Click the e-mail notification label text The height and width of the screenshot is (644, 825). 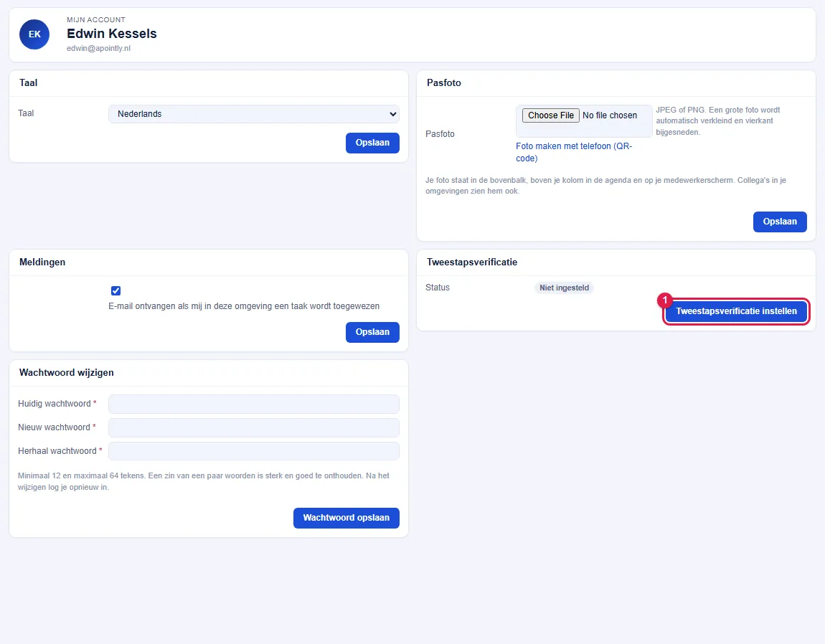tap(244, 306)
